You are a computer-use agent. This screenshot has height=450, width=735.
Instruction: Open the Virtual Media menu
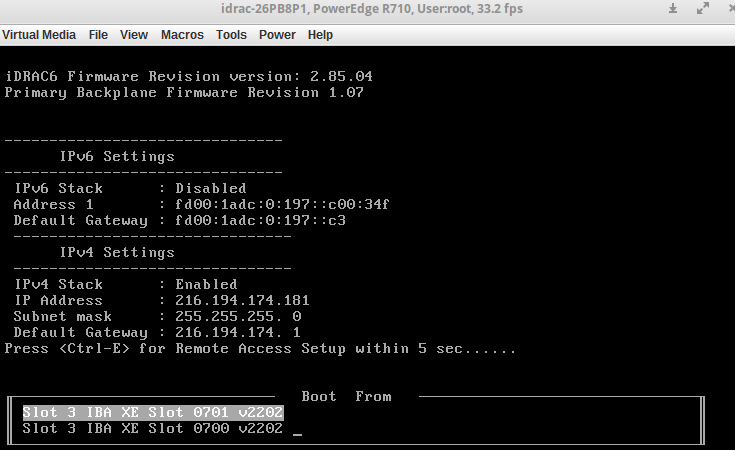[x=39, y=34]
